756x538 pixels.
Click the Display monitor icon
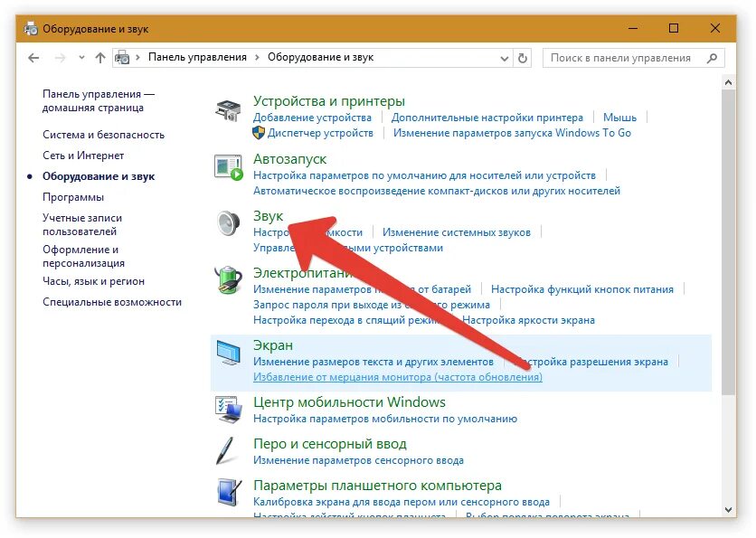click(228, 354)
